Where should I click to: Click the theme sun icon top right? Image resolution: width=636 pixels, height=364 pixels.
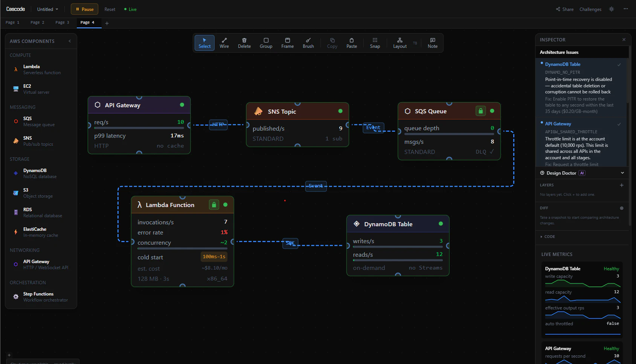click(612, 9)
